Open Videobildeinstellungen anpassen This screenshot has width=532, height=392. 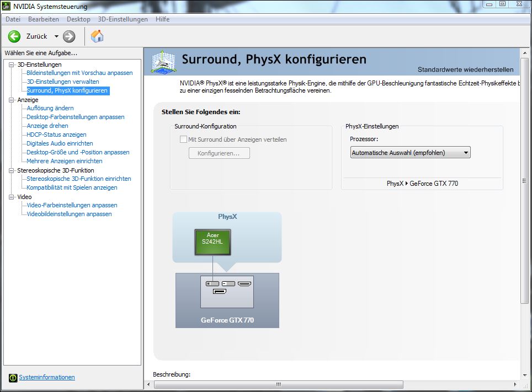click(69, 214)
